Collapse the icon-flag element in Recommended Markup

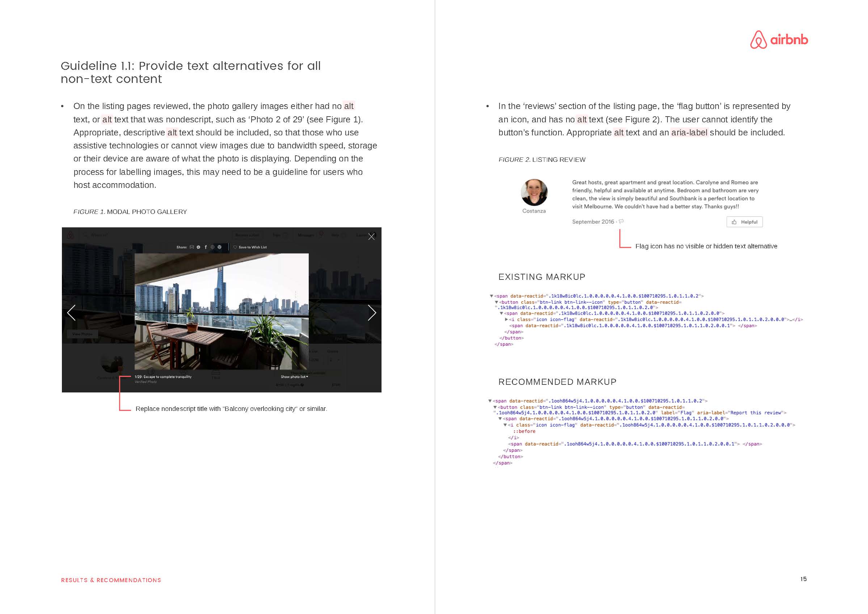coord(505,425)
